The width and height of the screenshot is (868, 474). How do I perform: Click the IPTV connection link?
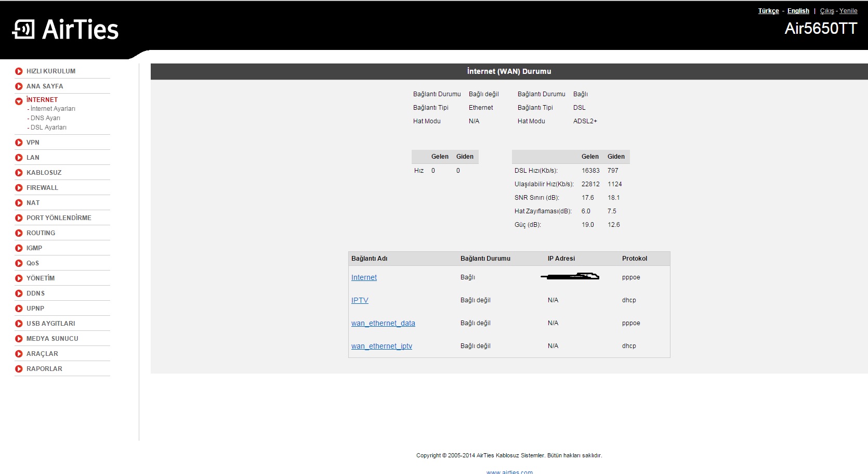(360, 300)
